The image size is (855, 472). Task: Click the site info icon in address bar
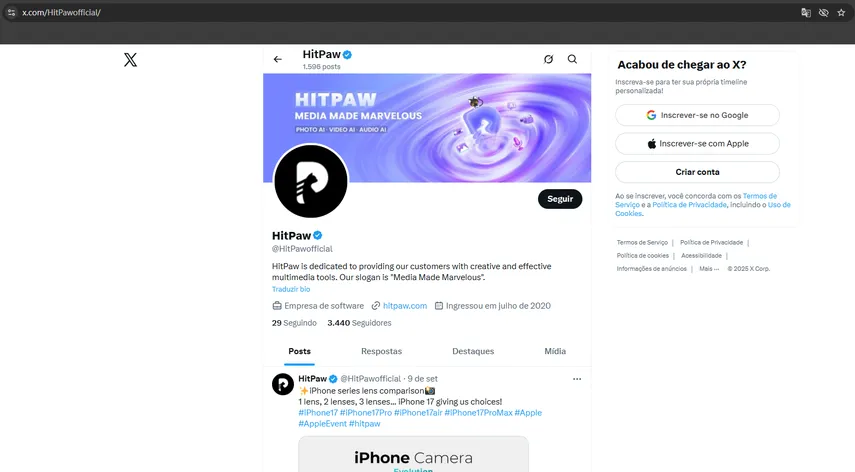pyautogui.click(x=11, y=12)
